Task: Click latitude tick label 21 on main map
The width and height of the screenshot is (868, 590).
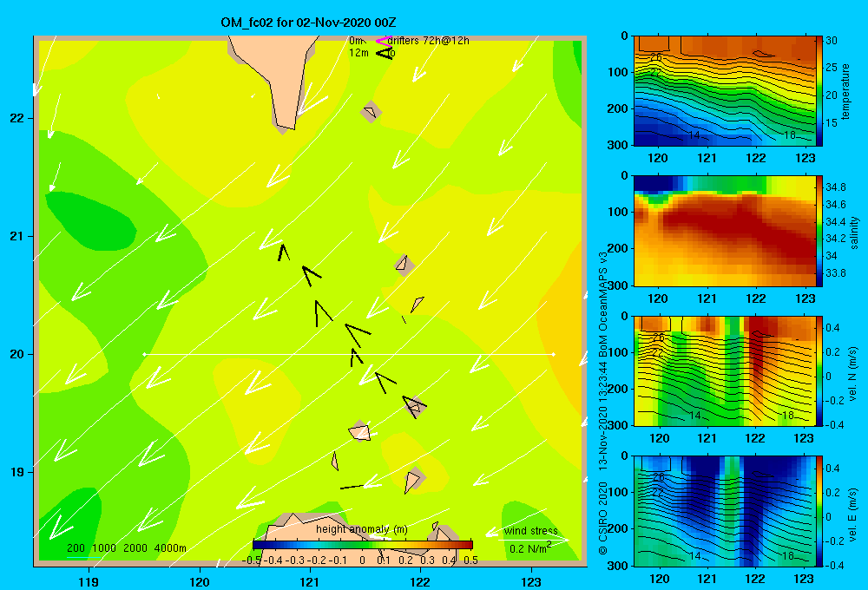Action: (x=17, y=236)
